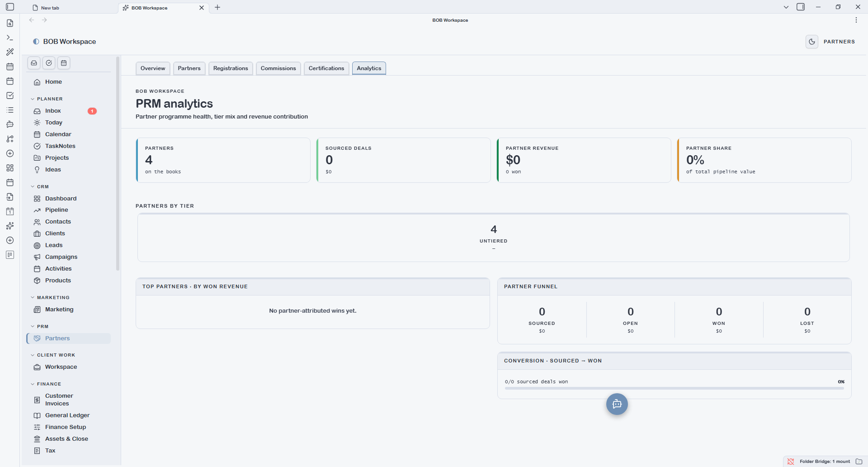Open the floating chat bot button

click(x=617, y=404)
